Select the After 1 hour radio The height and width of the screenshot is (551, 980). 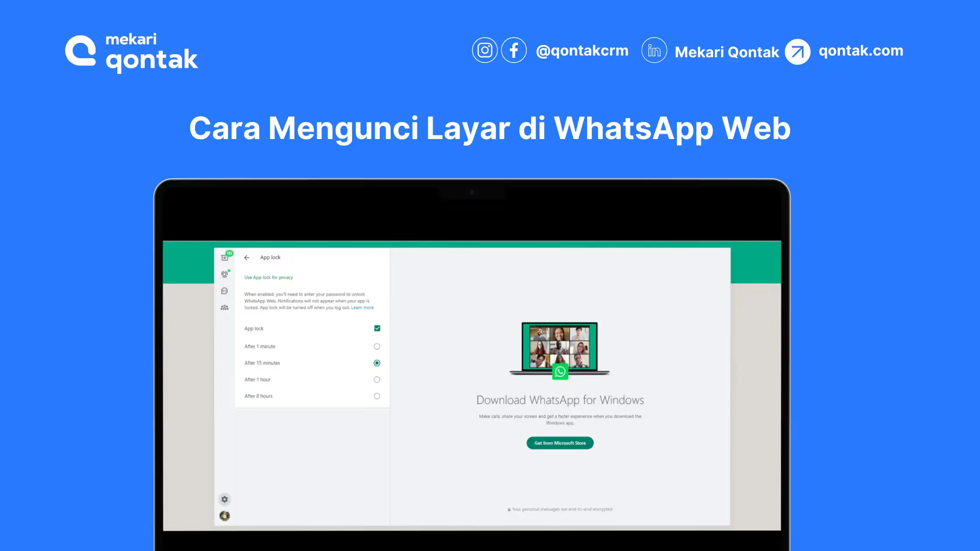pos(377,380)
